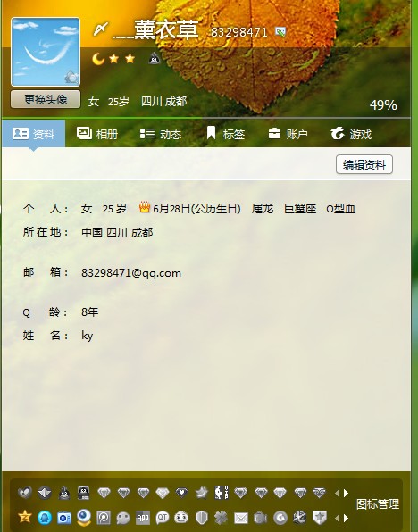This screenshot has height=532, width=418.
Task: Select the 标签 tags tab
Action: [225, 133]
